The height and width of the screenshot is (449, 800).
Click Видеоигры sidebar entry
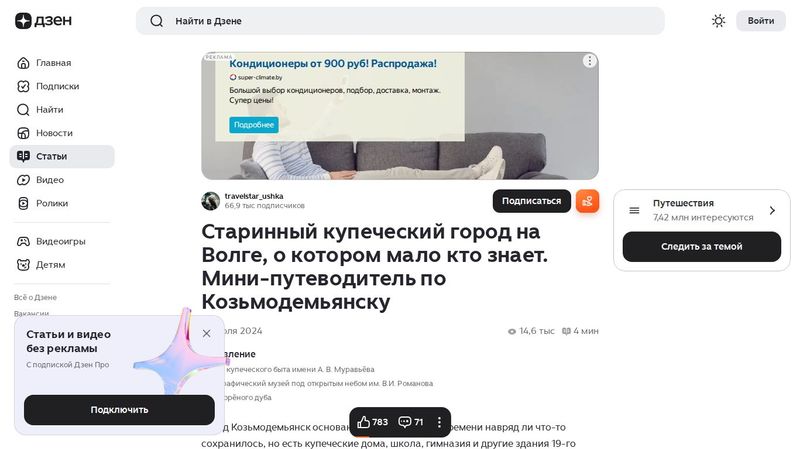(x=62, y=241)
